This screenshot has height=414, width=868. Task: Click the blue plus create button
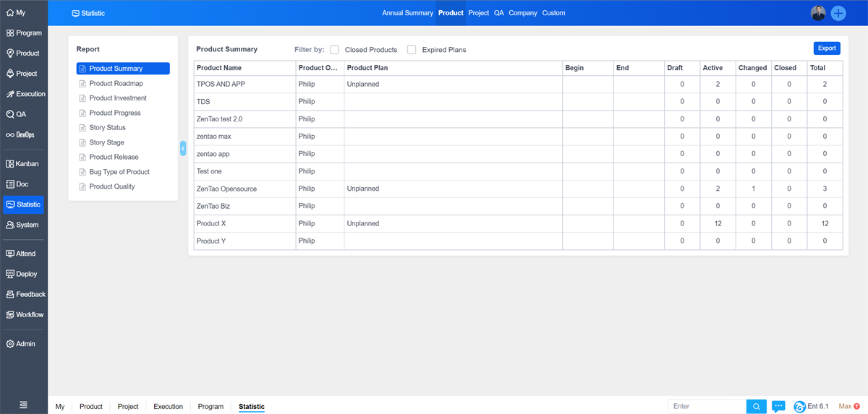(838, 13)
